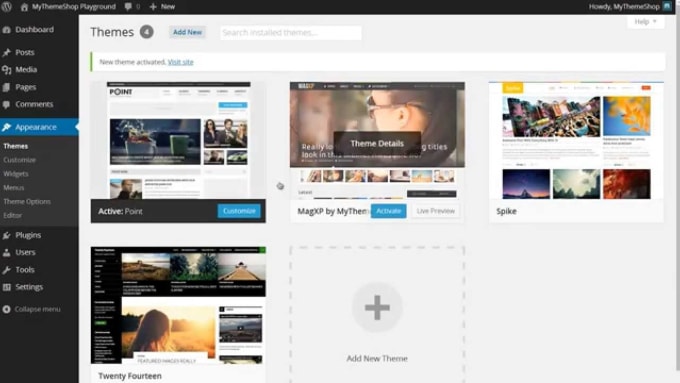Click the Spike theme screenshot
The image size is (680, 383).
coord(576,140)
